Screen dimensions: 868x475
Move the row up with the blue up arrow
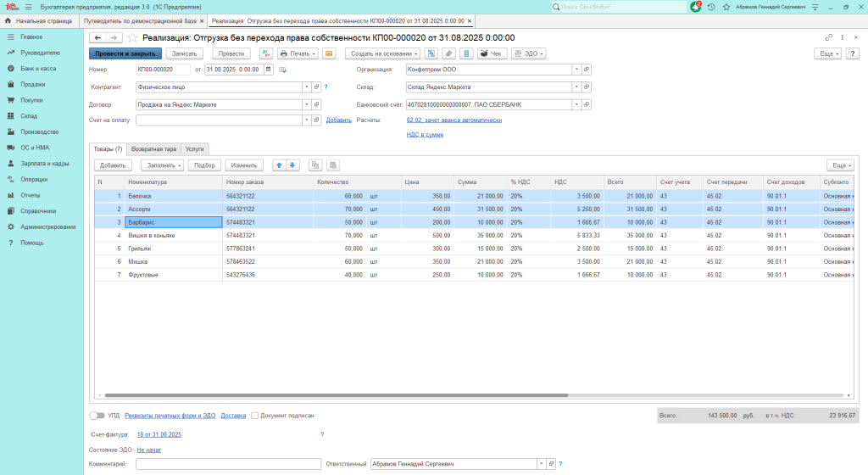coord(279,165)
